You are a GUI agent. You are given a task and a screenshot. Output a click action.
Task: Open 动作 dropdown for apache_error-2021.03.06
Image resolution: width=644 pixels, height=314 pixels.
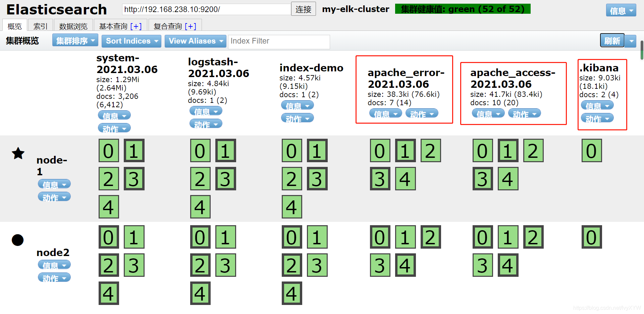click(x=422, y=113)
